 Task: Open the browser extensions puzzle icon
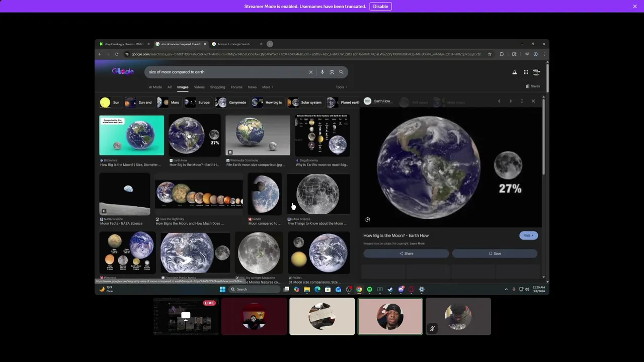coord(502,54)
